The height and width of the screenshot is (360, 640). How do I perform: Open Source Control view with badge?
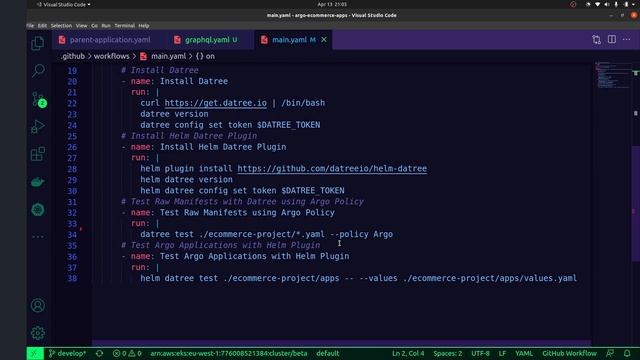[x=38, y=99]
